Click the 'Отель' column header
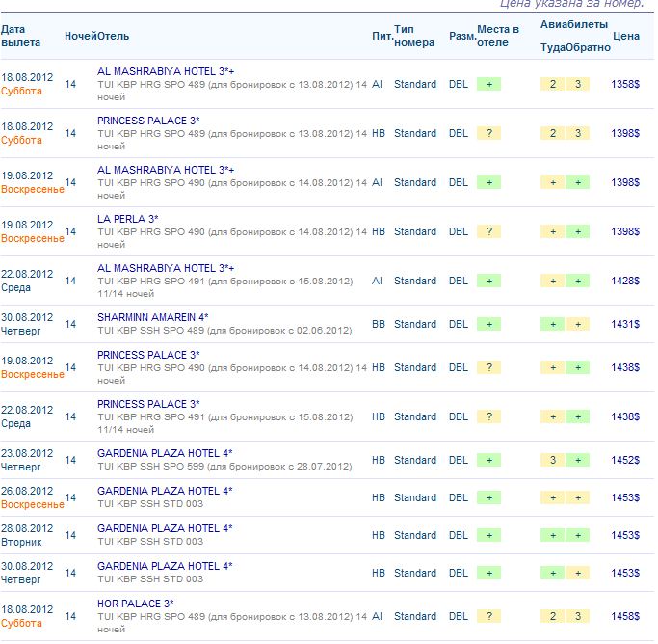Viewport: 658px width, 644px height. [x=113, y=36]
